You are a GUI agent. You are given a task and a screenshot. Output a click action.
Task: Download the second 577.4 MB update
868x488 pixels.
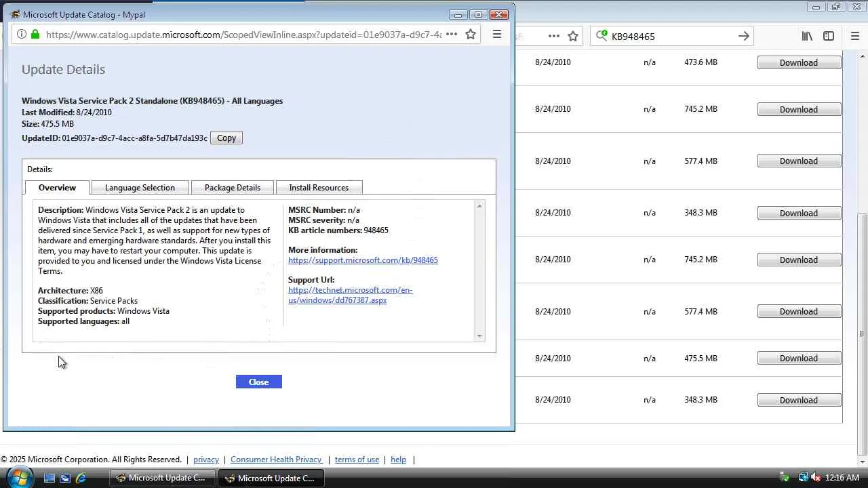(x=799, y=312)
